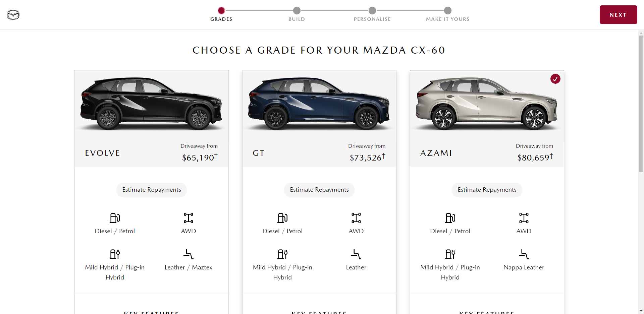
Task: Click the silver Azami car image
Action: (x=487, y=104)
